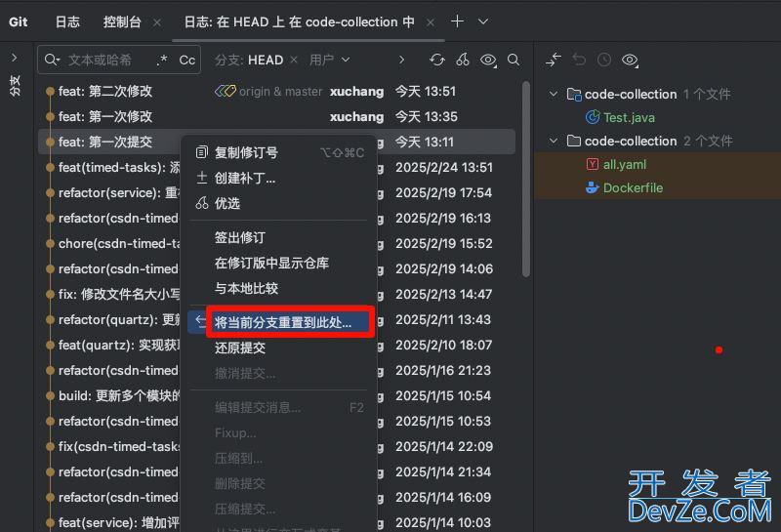This screenshot has height=532, width=781.
Task: Select commit dated 2025/2/10 18:07
Action: coord(276,345)
